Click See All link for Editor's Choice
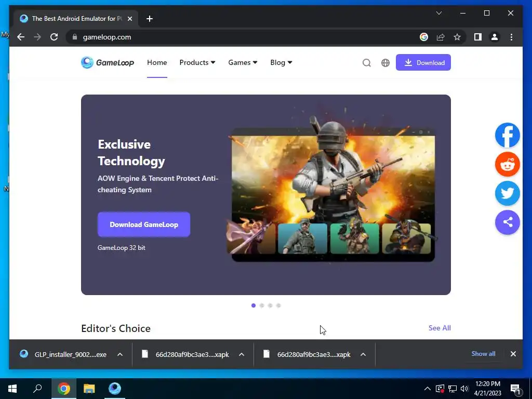532x399 pixels. pos(440,328)
